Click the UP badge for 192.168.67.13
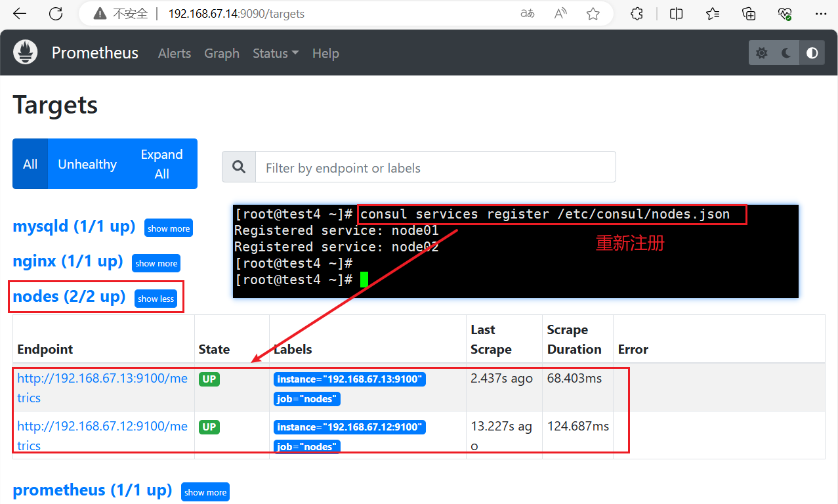The width and height of the screenshot is (838, 504). [209, 379]
